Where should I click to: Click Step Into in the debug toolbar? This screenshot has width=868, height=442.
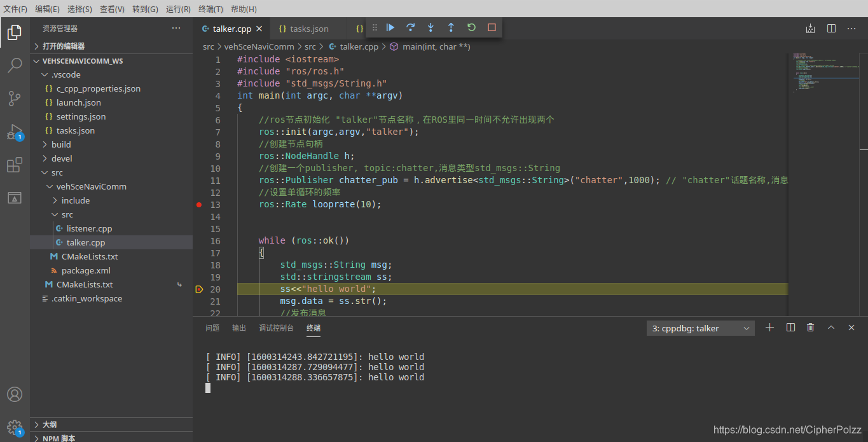pos(431,27)
